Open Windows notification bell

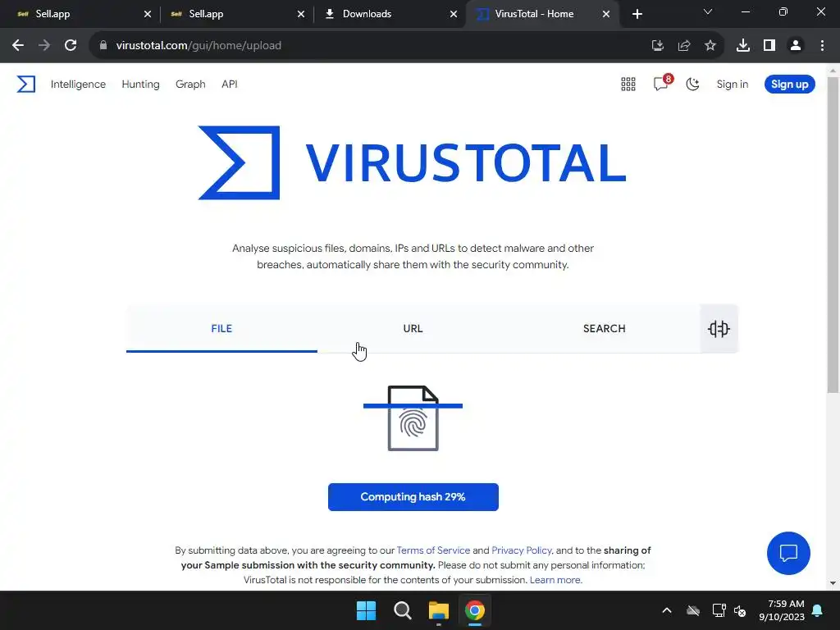[x=818, y=610]
